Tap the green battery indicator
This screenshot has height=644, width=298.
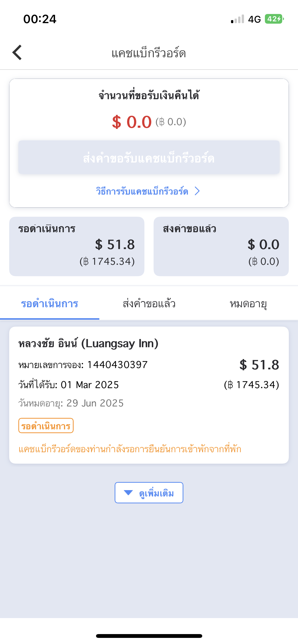click(x=274, y=19)
